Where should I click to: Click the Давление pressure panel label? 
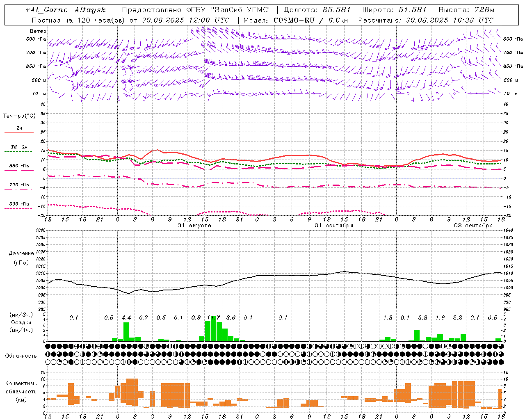click(x=21, y=253)
